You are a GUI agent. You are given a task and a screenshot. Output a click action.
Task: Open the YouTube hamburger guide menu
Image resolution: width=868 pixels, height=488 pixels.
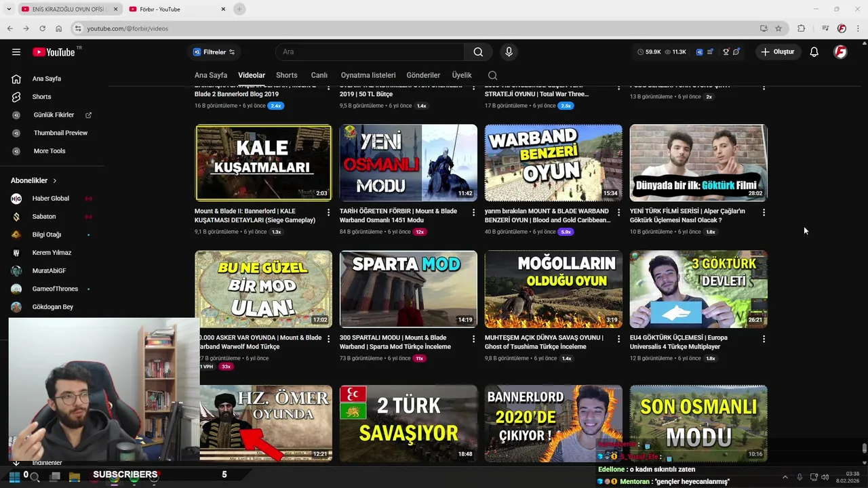coord(16,52)
